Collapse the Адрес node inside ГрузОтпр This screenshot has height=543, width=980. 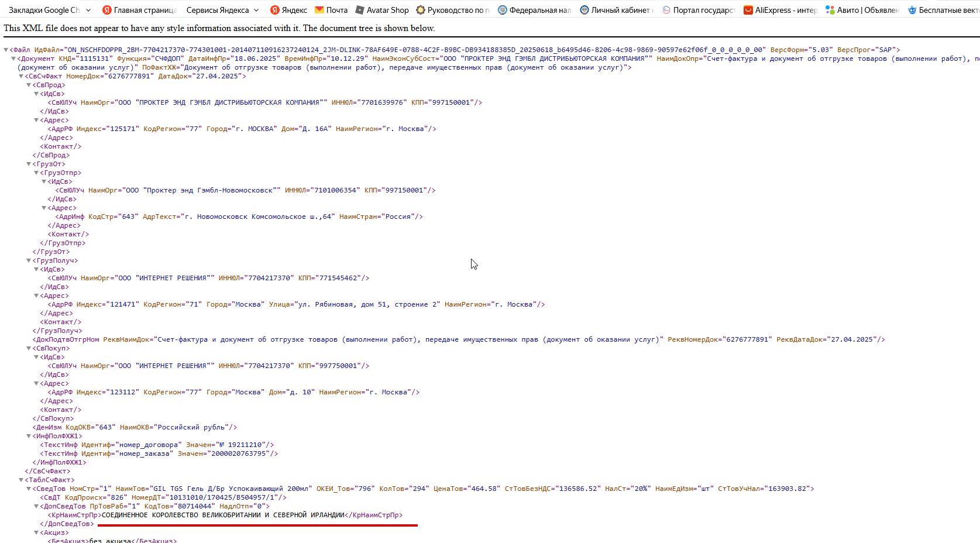(44, 208)
